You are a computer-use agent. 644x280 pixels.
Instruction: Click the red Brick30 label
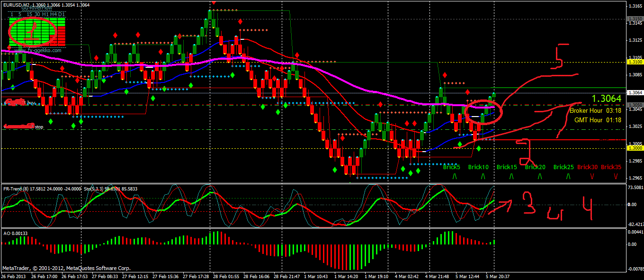click(587, 167)
